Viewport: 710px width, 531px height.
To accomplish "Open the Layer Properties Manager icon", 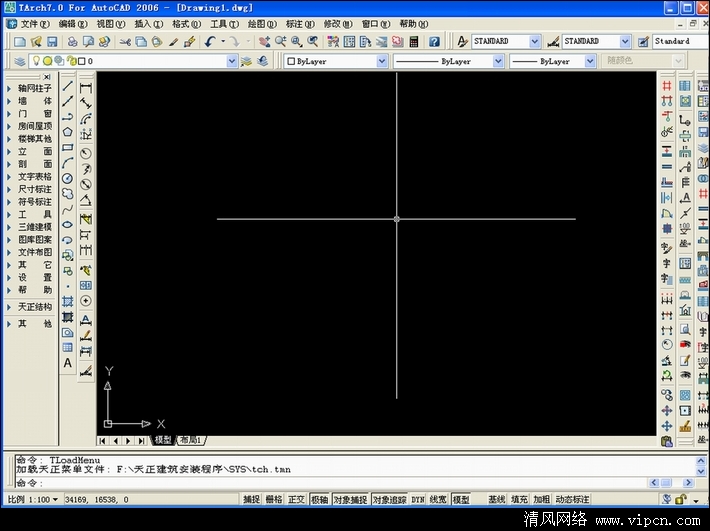I will coord(19,61).
